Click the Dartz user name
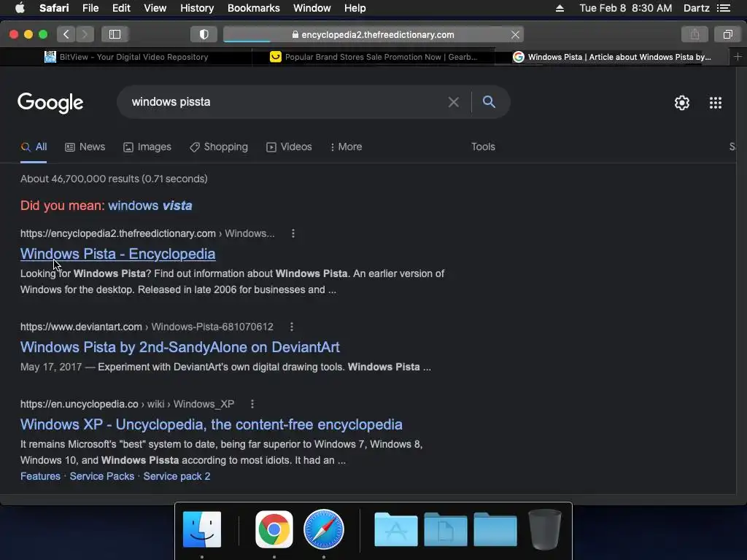 [x=697, y=8]
